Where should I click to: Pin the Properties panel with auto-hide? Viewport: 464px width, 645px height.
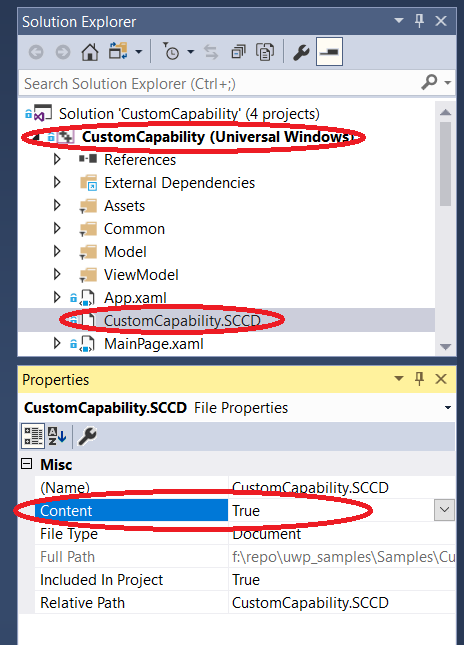point(419,378)
